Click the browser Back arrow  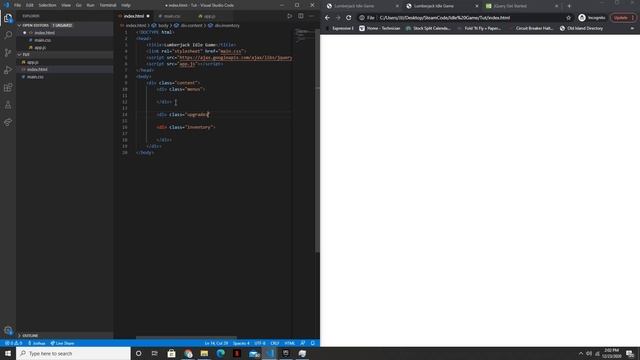pyautogui.click(x=327, y=18)
